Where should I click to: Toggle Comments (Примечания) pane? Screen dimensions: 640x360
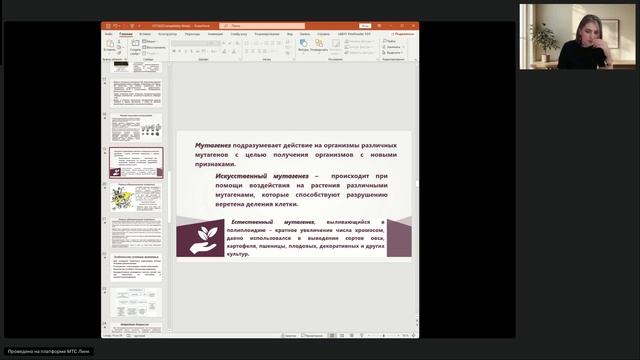tap(312, 336)
